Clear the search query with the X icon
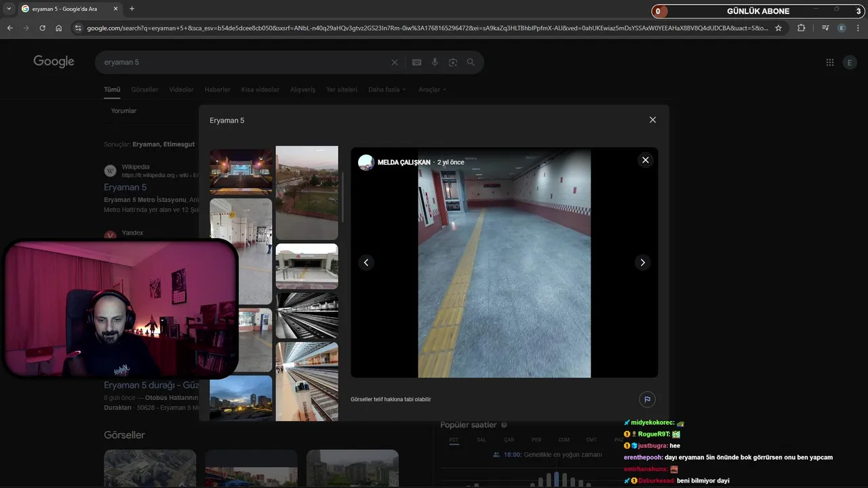Viewport: 868px width, 488px height. 395,62
